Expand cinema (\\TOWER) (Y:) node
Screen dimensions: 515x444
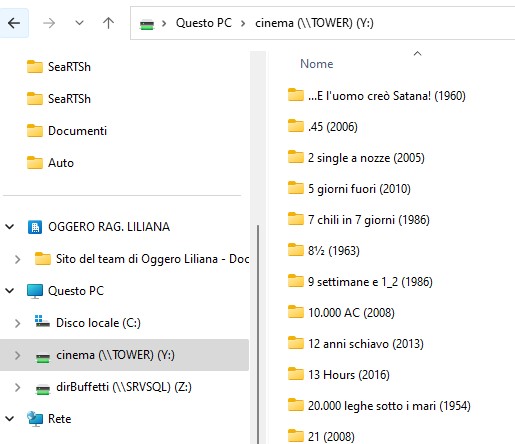[18, 355]
